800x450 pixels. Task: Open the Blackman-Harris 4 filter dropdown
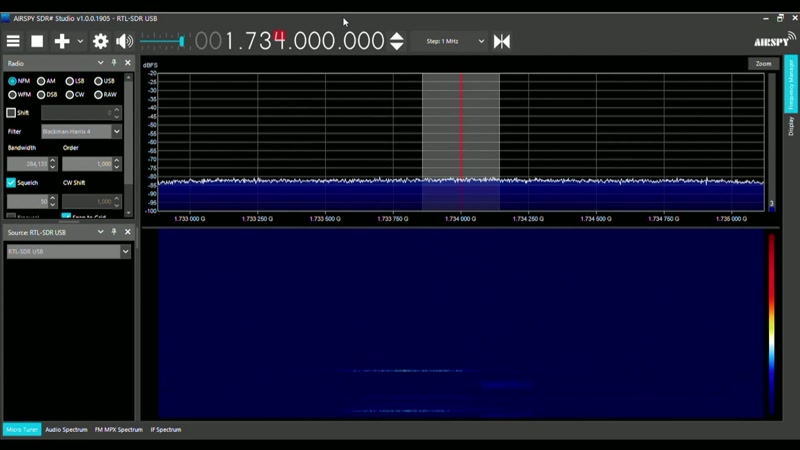tap(81, 132)
